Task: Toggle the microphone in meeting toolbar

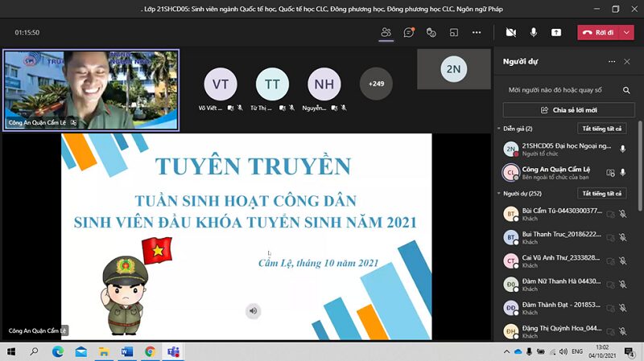Action: pyautogui.click(x=533, y=32)
